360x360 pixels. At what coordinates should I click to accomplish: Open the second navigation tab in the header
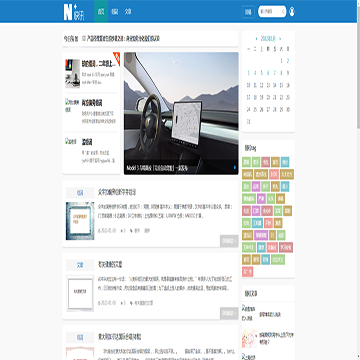pyautogui.click(x=115, y=12)
